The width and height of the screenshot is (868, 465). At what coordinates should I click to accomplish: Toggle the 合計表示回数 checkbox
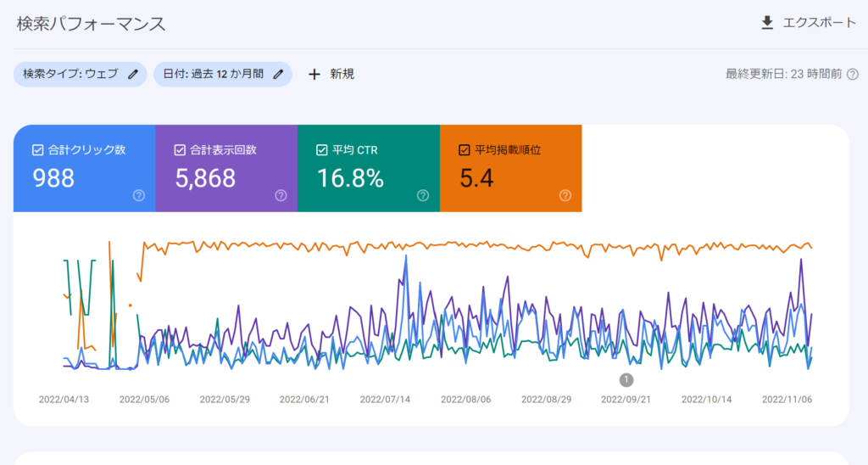pos(180,150)
